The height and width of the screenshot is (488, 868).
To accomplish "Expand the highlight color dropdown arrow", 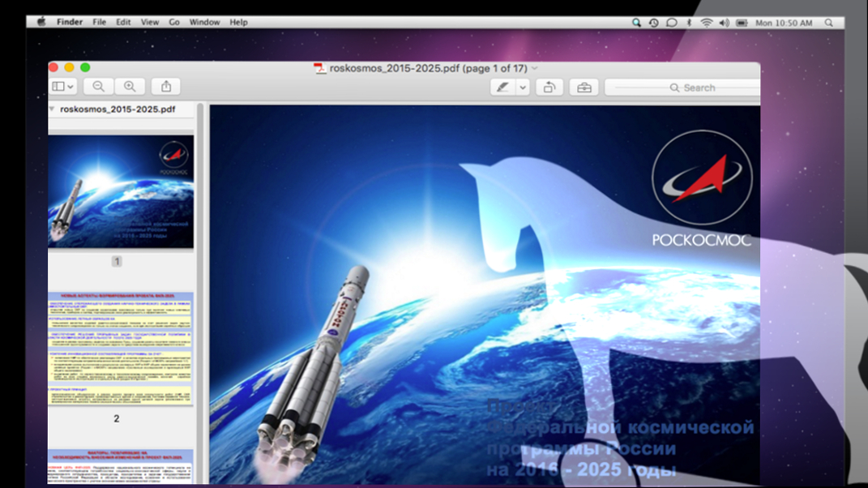I will click(x=523, y=88).
